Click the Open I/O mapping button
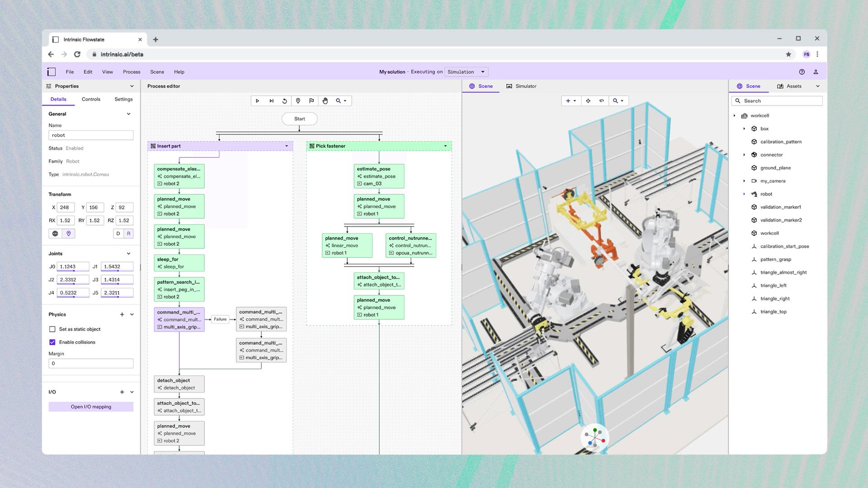The image size is (868, 488). point(91,407)
